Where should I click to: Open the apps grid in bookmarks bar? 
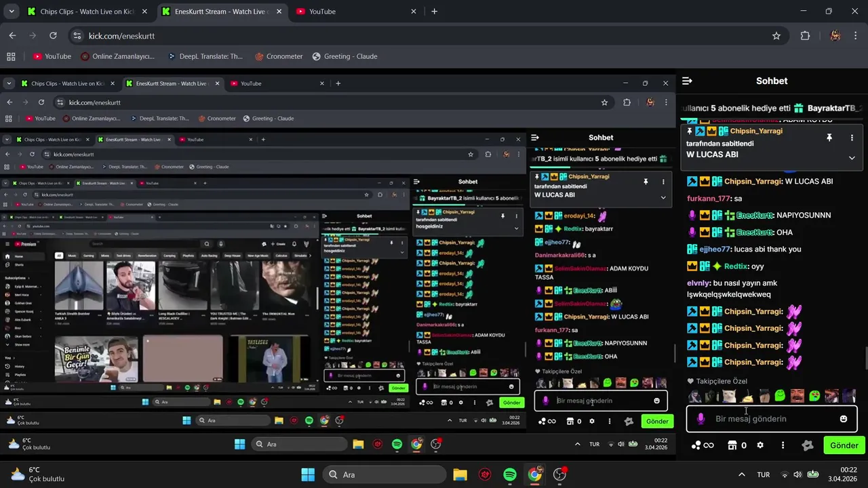[11, 56]
